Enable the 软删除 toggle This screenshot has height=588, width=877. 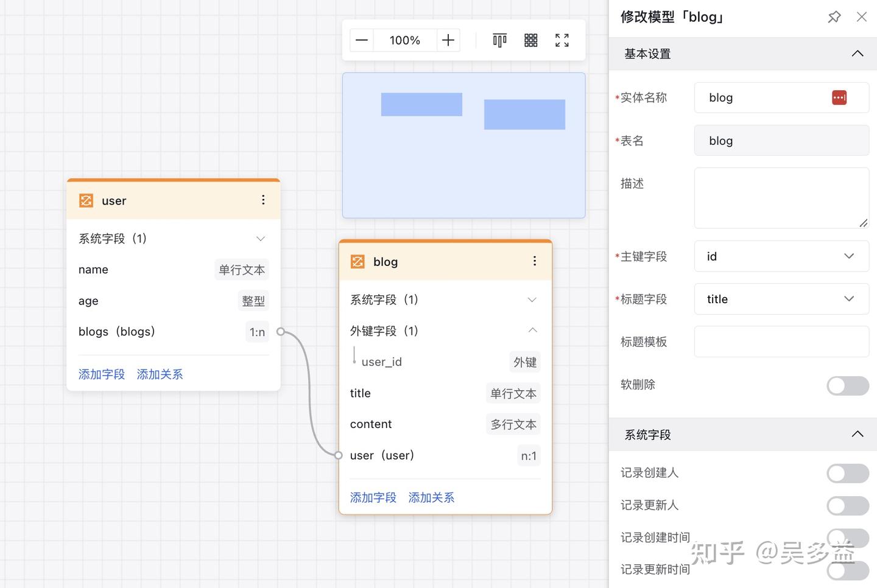[x=848, y=385]
